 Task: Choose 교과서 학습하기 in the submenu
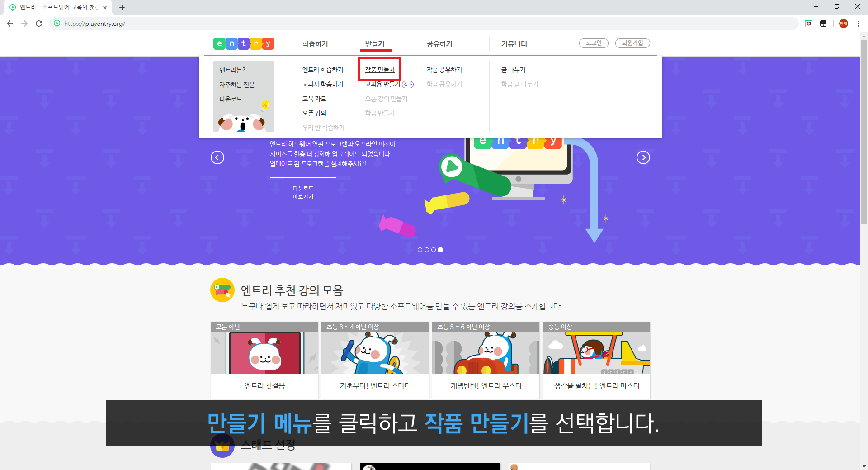(323, 84)
